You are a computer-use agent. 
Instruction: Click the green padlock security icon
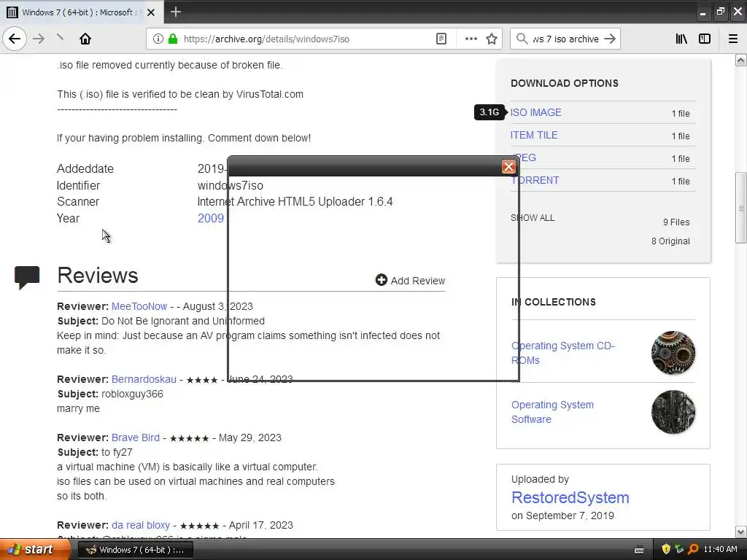click(x=172, y=39)
